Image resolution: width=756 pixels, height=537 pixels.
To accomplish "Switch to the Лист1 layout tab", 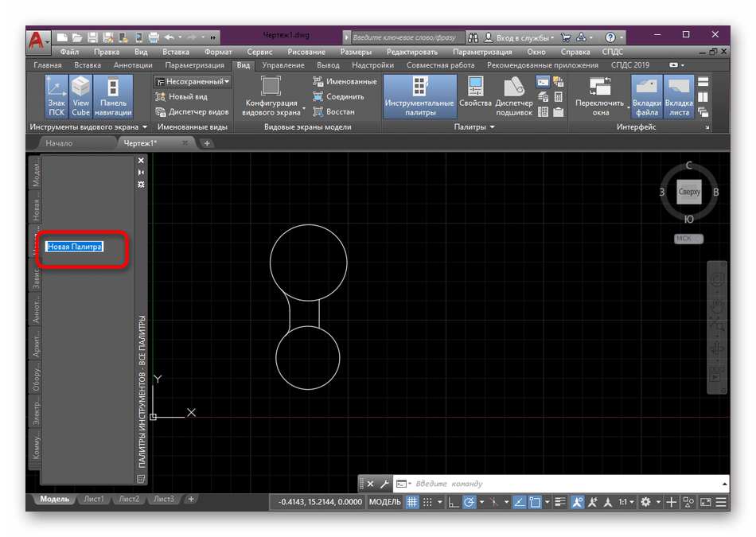I will [x=94, y=499].
